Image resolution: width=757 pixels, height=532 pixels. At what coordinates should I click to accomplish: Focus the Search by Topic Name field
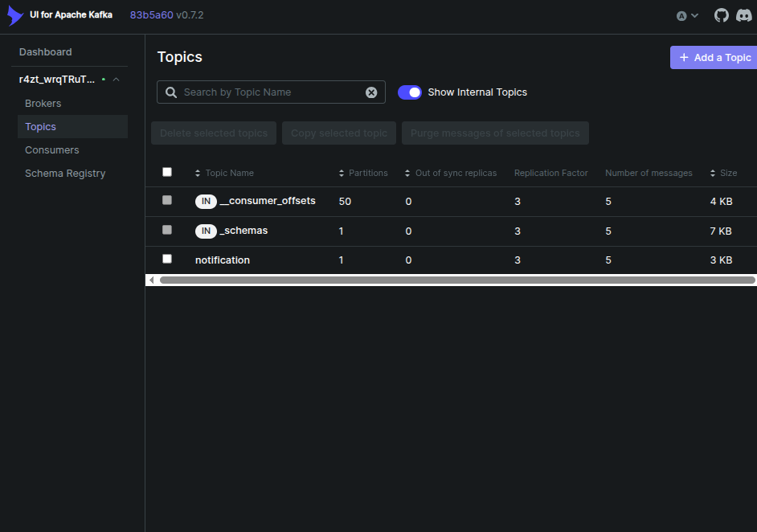pos(272,92)
